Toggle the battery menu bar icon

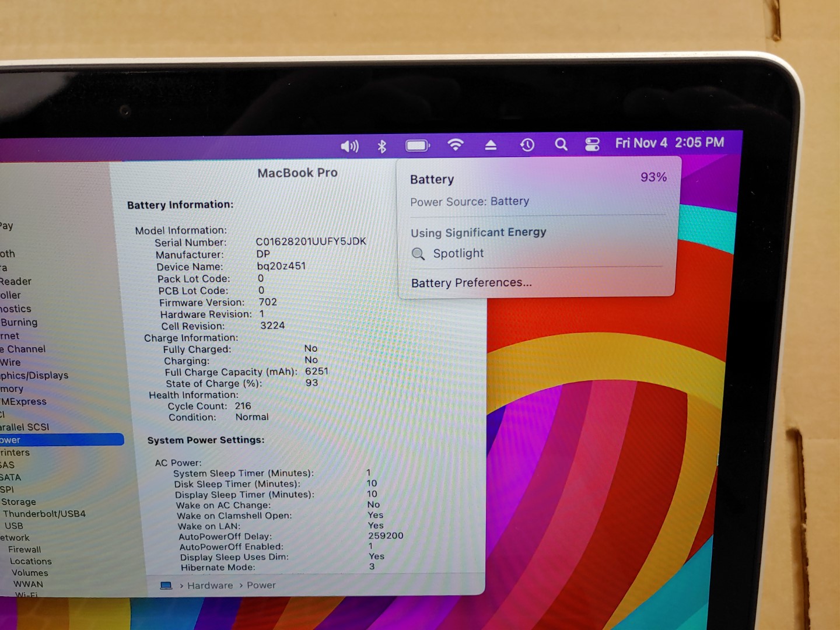418,145
